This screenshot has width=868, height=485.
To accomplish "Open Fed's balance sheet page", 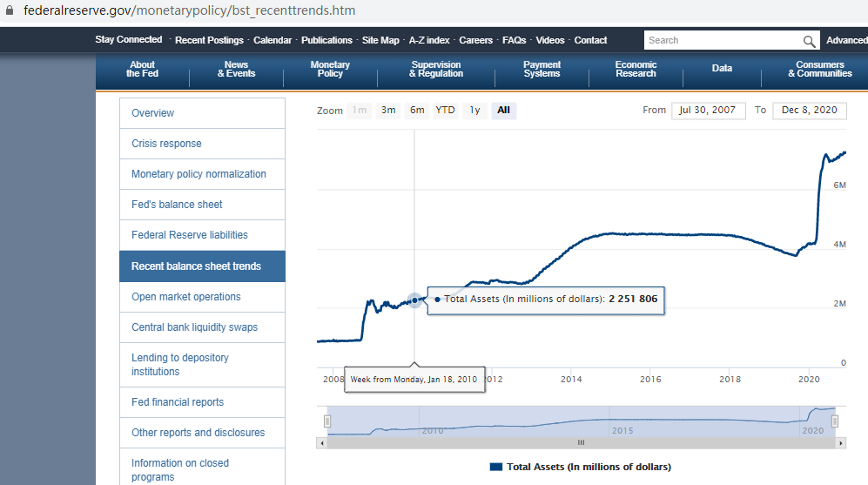I will [202, 205].
